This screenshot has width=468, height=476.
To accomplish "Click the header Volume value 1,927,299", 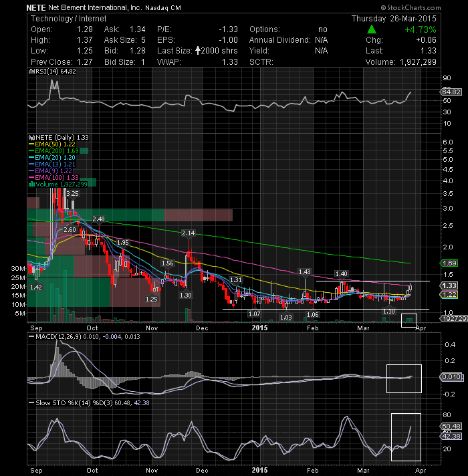I will [418, 62].
